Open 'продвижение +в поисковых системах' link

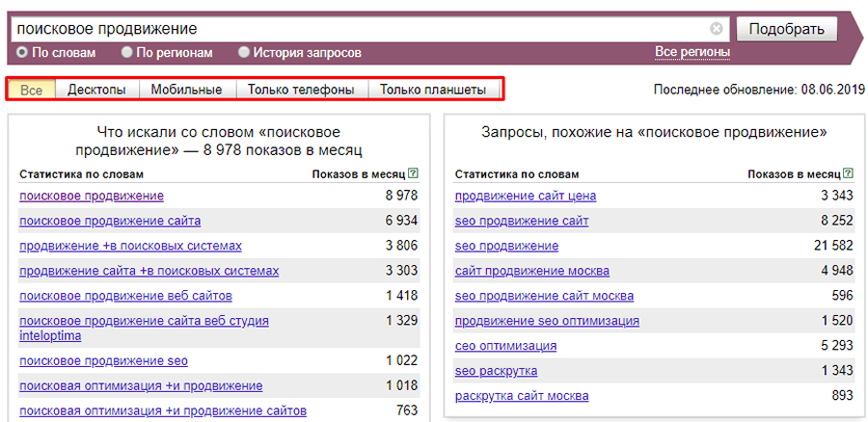click(x=130, y=246)
